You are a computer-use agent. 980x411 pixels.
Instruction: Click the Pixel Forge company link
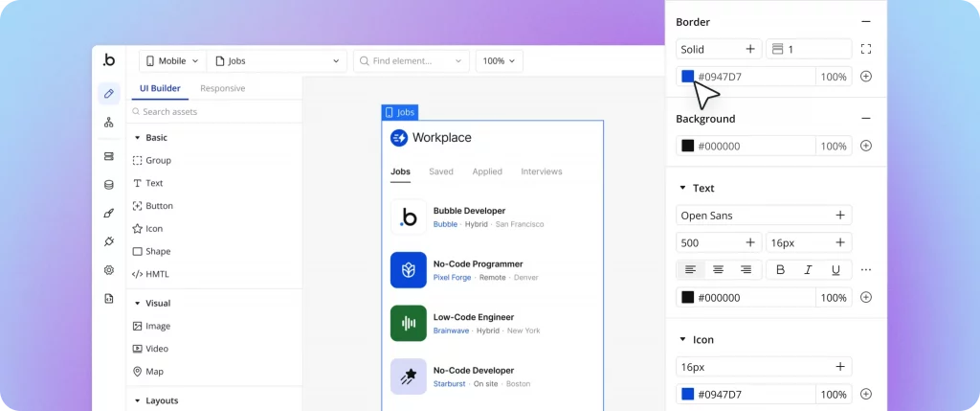pyautogui.click(x=452, y=277)
